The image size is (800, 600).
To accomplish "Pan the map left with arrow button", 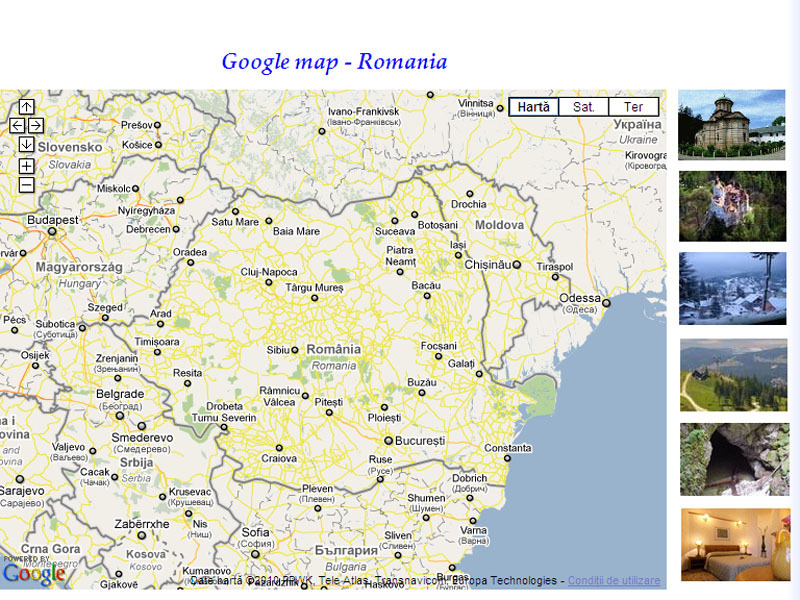I will (x=17, y=126).
